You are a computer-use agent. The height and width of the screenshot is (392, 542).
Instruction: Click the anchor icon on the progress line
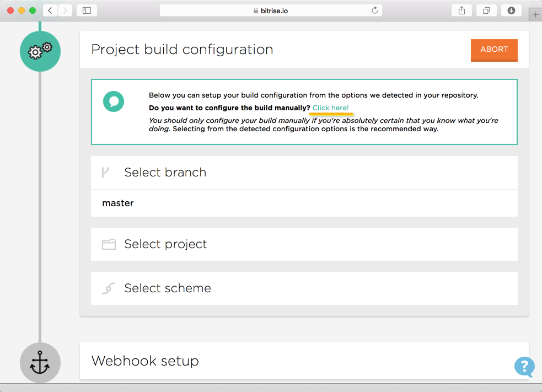pyautogui.click(x=40, y=362)
